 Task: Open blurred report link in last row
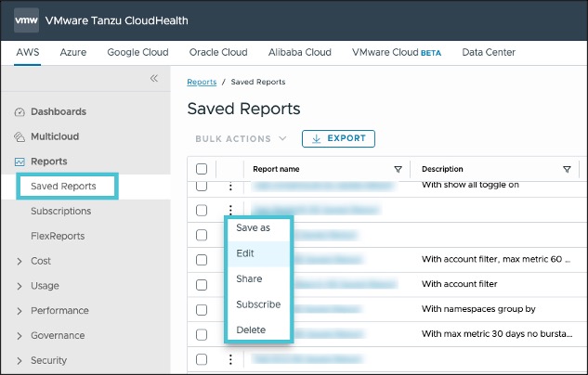click(307, 359)
